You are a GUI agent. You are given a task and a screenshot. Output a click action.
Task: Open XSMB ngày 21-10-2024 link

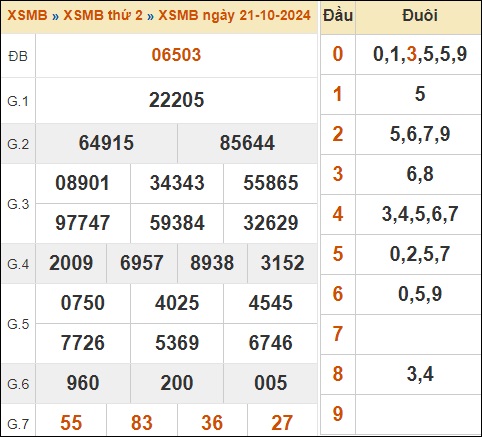pos(234,15)
